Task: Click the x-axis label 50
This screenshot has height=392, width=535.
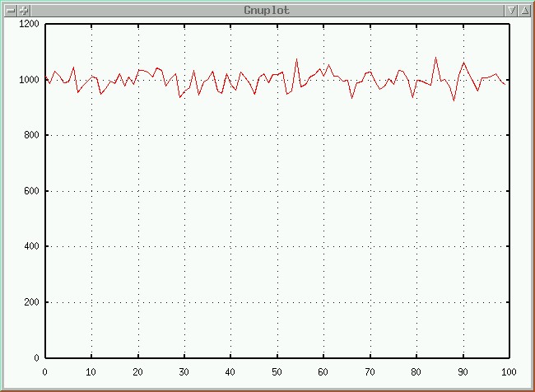Action: point(277,372)
